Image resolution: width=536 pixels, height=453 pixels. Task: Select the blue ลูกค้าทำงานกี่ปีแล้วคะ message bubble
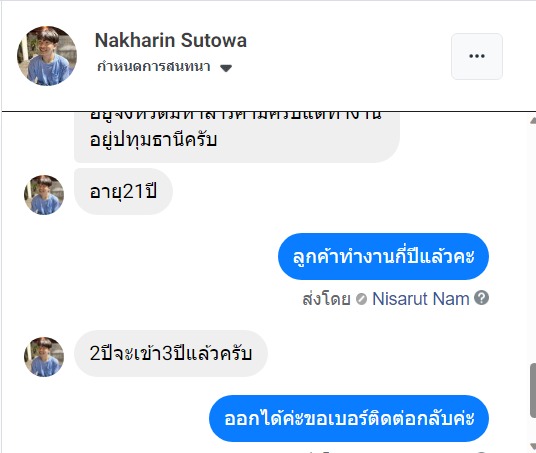(383, 256)
